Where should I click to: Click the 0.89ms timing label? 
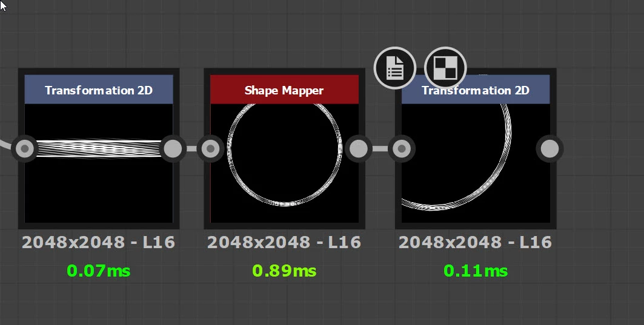click(x=284, y=271)
